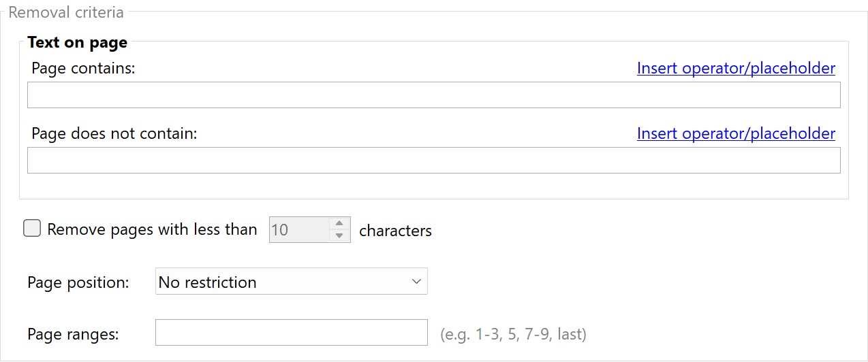This screenshot has width=868, height=362.
Task: Click the "Page does not contain" text field
Action: pyautogui.click(x=433, y=161)
